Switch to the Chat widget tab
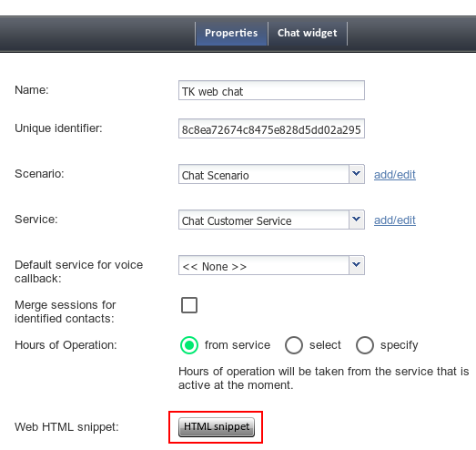476x450 pixels. pos(308,33)
